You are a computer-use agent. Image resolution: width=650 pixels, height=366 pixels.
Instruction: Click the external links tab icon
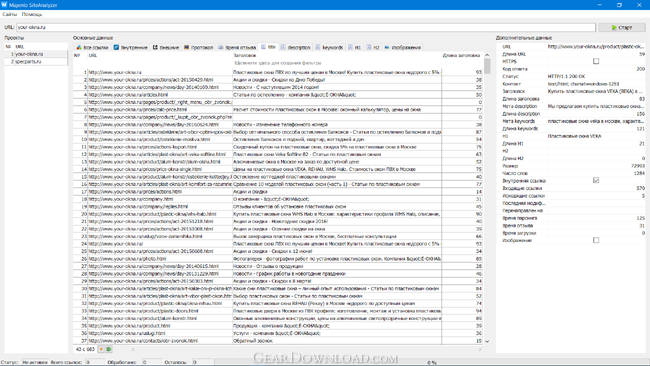pyautogui.click(x=155, y=47)
